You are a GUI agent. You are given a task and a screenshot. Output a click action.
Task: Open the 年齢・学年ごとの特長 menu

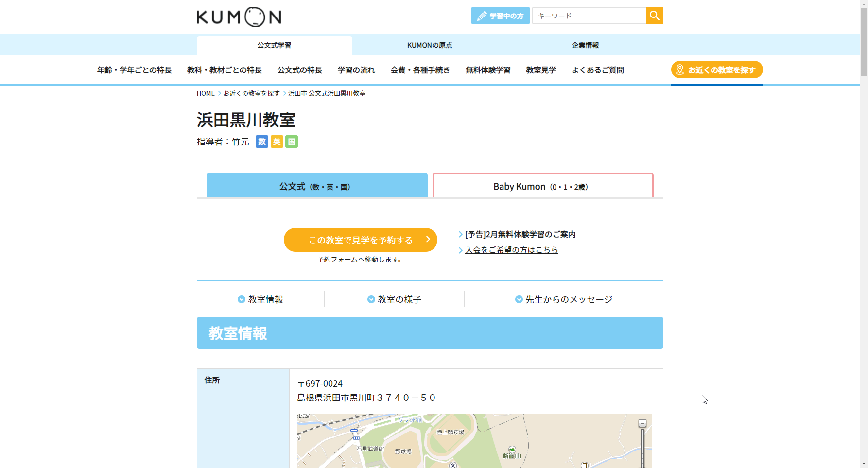(x=134, y=70)
